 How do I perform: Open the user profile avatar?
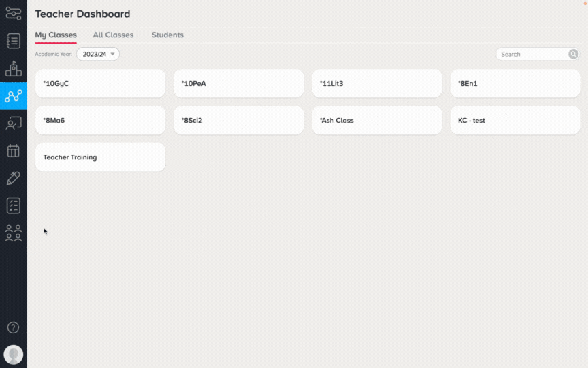tap(14, 354)
